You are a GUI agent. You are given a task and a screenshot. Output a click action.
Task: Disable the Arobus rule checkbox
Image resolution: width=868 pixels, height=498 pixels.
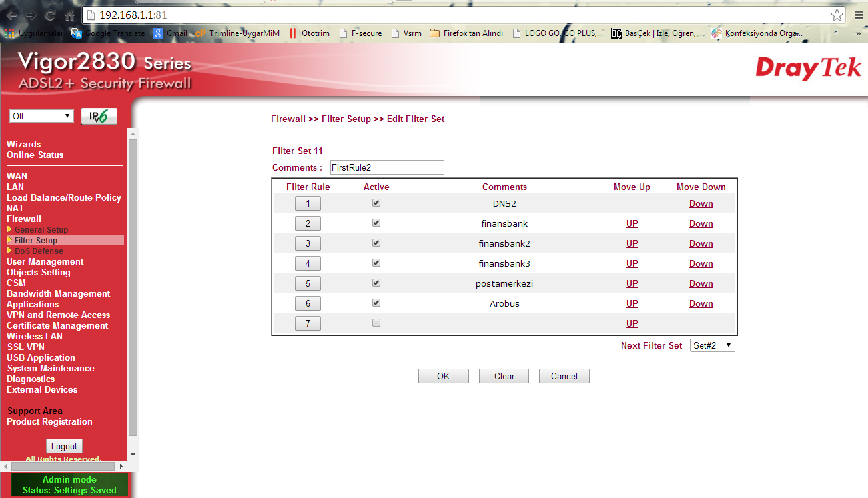376,303
